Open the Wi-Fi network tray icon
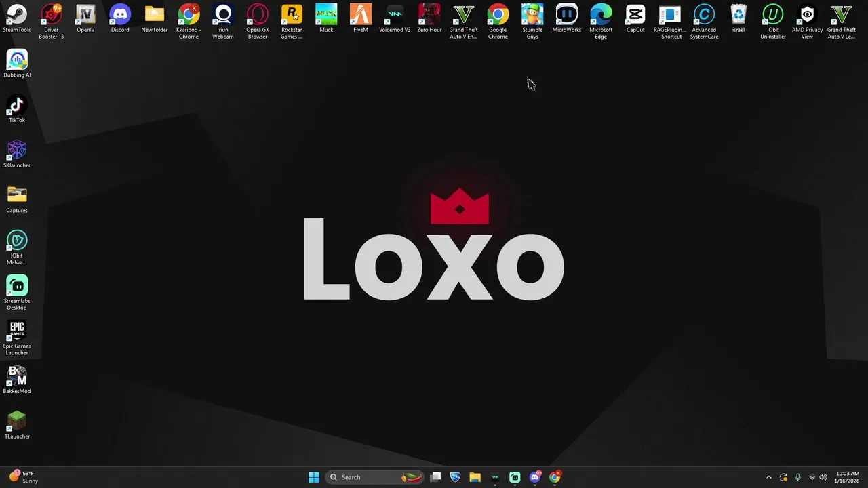868x488 pixels. [812, 477]
